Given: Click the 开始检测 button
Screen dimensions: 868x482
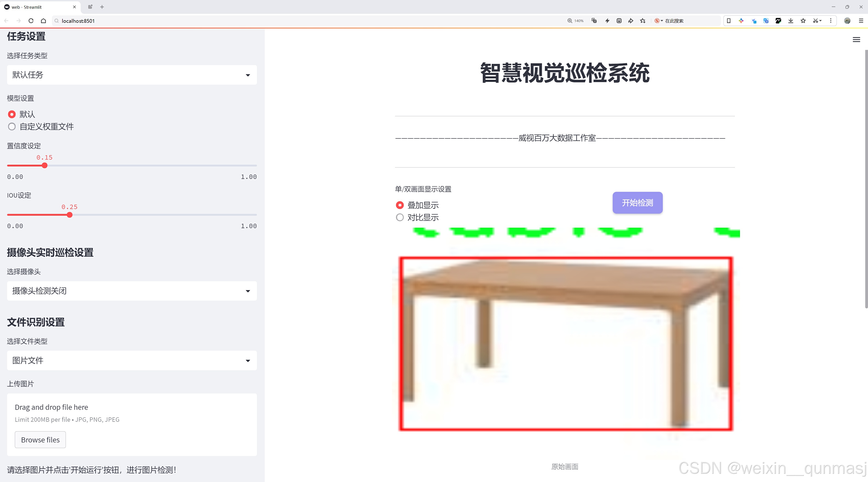Looking at the screenshot, I should click(637, 203).
